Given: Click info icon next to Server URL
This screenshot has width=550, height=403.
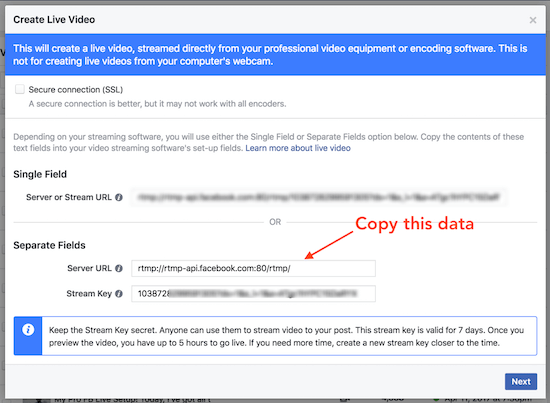Looking at the screenshot, I should coord(119,268).
